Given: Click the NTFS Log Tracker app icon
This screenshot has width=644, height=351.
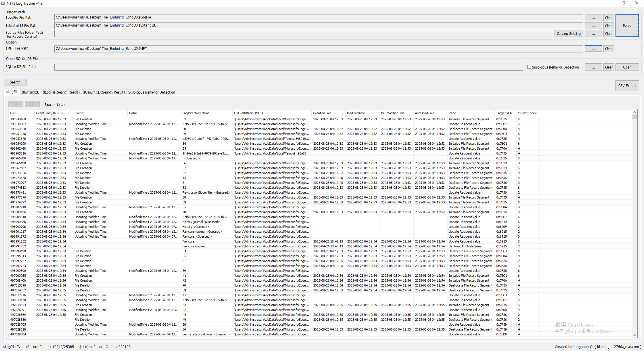Looking at the screenshot, I should tap(3, 3).
